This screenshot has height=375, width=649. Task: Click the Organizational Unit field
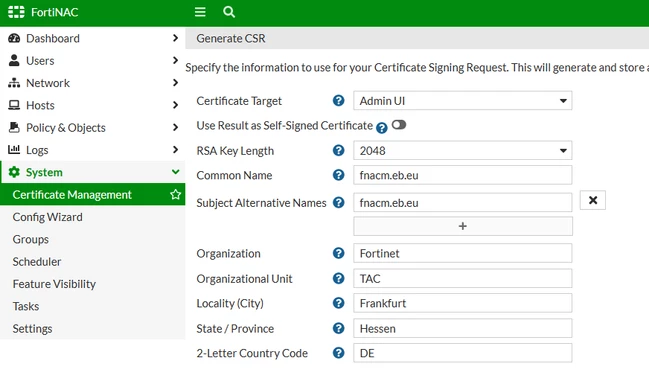point(463,279)
